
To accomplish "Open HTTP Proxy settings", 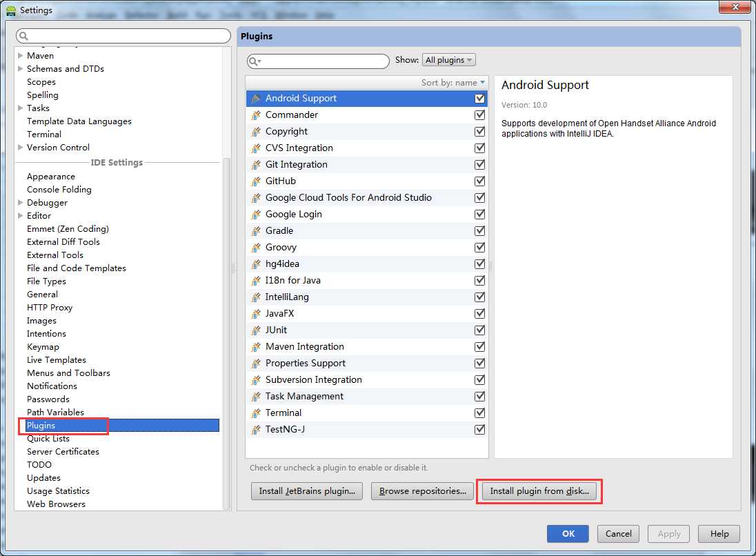I will (50, 307).
